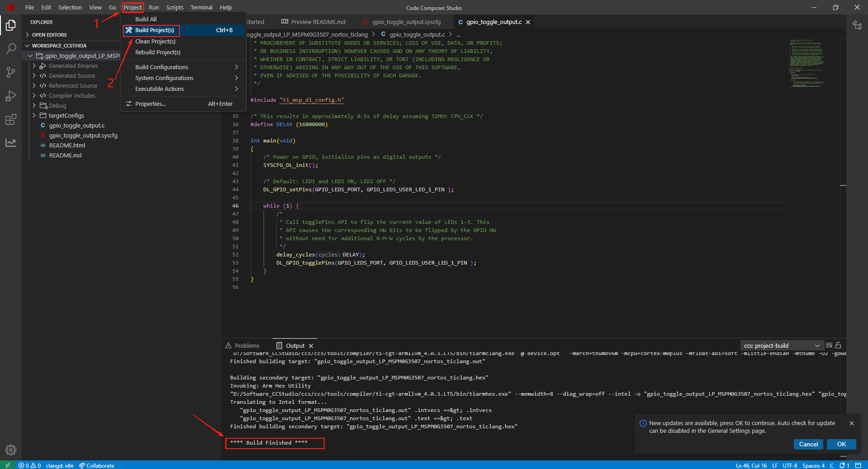
Task: Open the Run and Debug view
Action: click(11, 96)
